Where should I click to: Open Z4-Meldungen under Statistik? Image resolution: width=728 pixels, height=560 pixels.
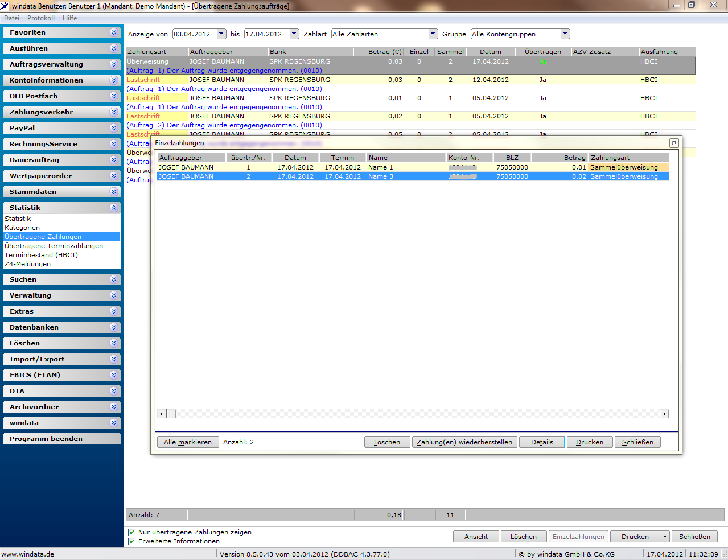click(27, 264)
